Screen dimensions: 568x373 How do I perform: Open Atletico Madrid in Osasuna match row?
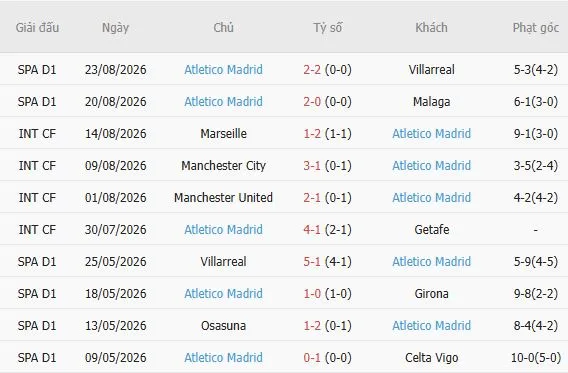(431, 326)
